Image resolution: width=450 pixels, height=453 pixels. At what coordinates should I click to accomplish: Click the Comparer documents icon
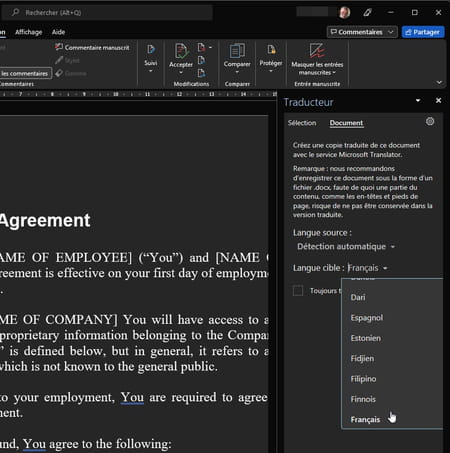click(237, 51)
